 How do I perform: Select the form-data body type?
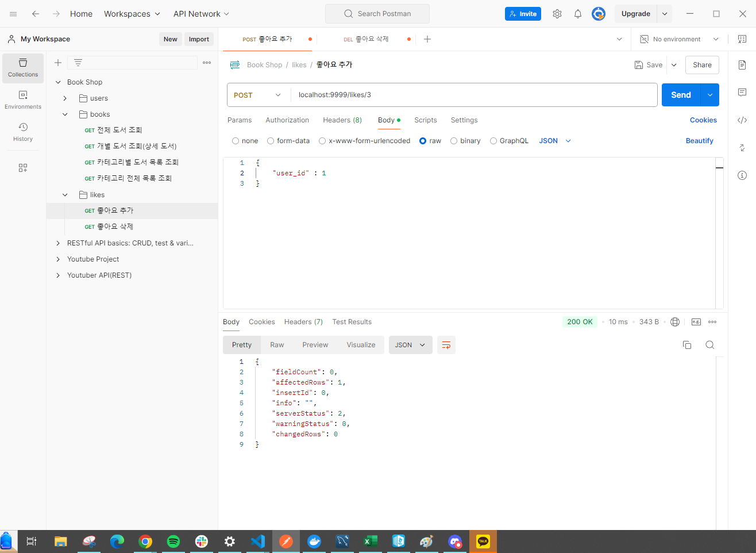coord(271,141)
